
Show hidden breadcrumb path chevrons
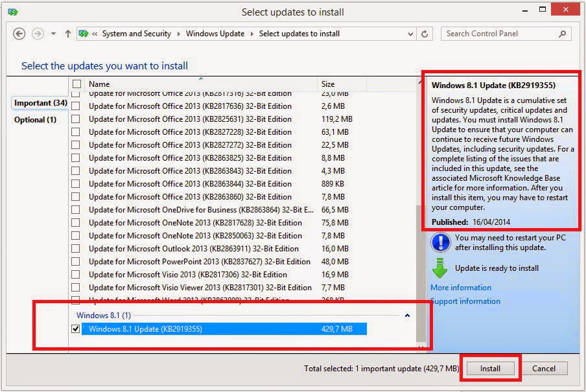click(95, 34)
